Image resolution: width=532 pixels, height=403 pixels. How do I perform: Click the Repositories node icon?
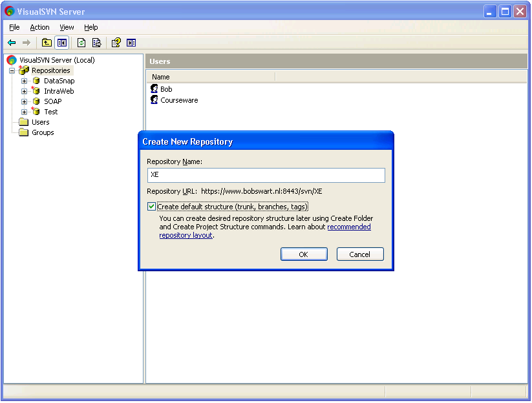pos(24,70)
